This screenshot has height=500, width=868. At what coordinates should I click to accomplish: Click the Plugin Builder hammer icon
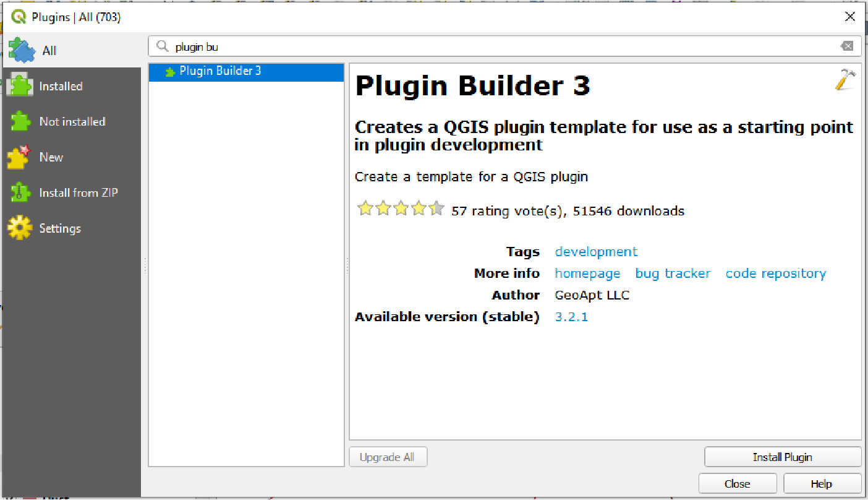point(845,80)
